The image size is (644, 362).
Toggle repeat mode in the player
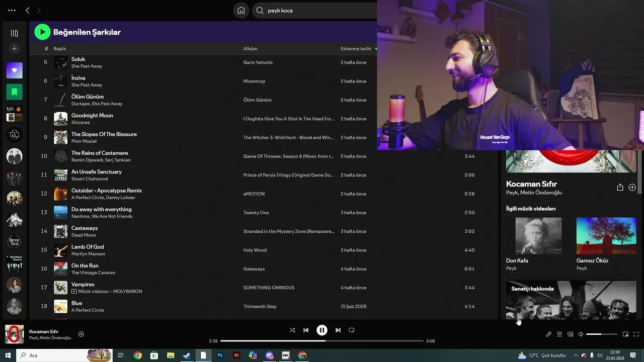[352, 330]
